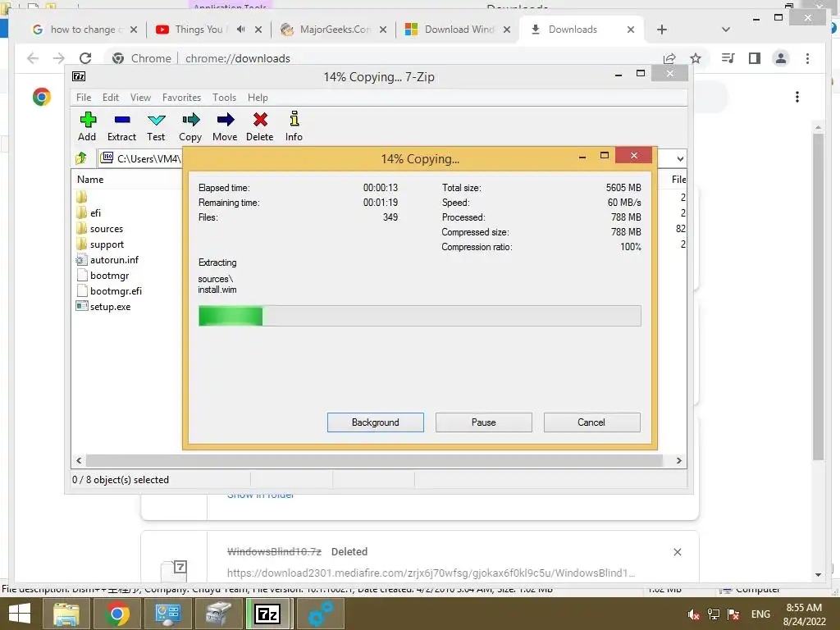Open the File menu in 7-Zip
The image size is (840, 630).
click(x=84, y=98)
